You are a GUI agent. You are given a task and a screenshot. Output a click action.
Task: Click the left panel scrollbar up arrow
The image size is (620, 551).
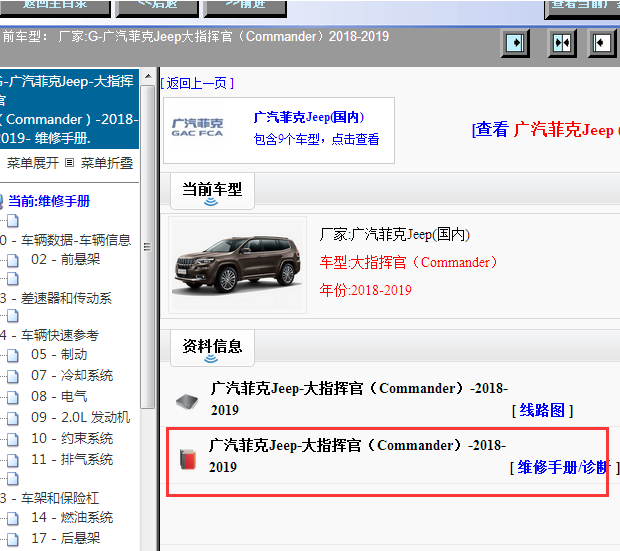[x=148, y=76]
